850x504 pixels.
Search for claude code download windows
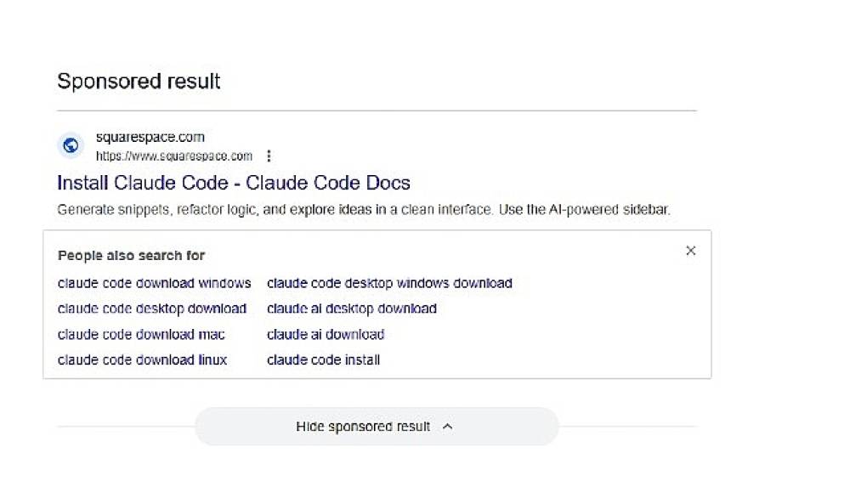pyautogui.click(x=155, y=283)
